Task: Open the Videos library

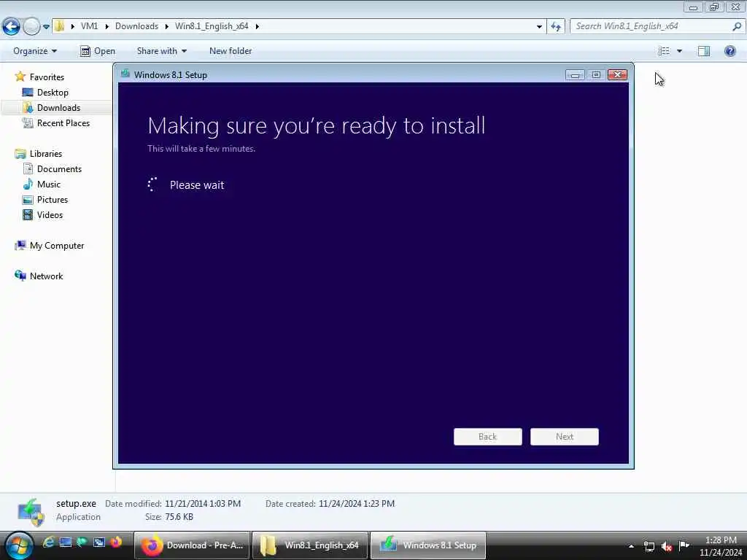Action: (50, 215)
